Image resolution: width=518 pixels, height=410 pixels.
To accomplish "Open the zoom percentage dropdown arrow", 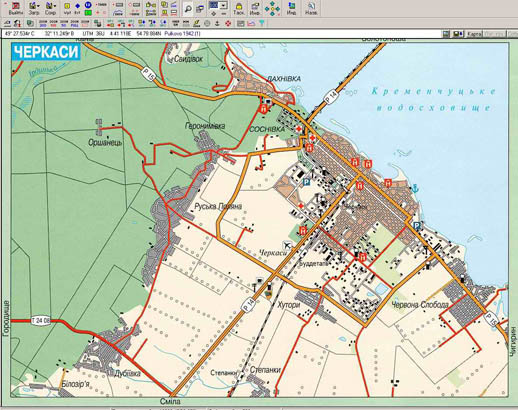I will pyautogui.click(x=223, y=6).
